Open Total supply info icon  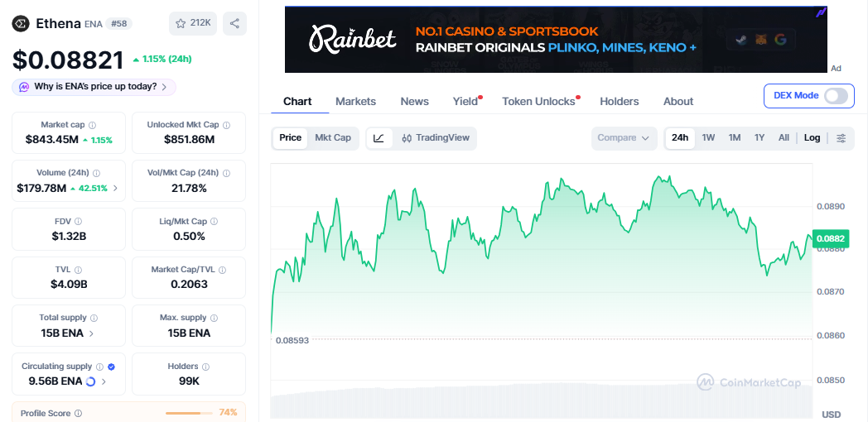[94, 318]
